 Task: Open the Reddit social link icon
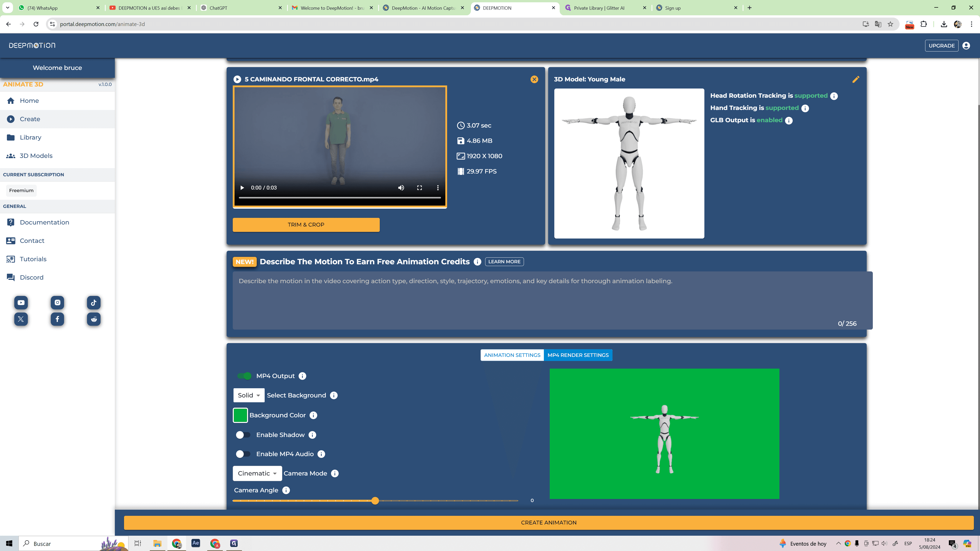pyautogui.click(x=94, y=319)
